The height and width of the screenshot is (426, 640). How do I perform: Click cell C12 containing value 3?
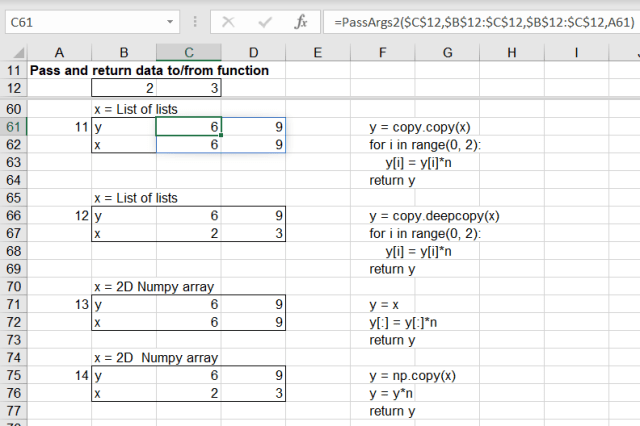188,88
